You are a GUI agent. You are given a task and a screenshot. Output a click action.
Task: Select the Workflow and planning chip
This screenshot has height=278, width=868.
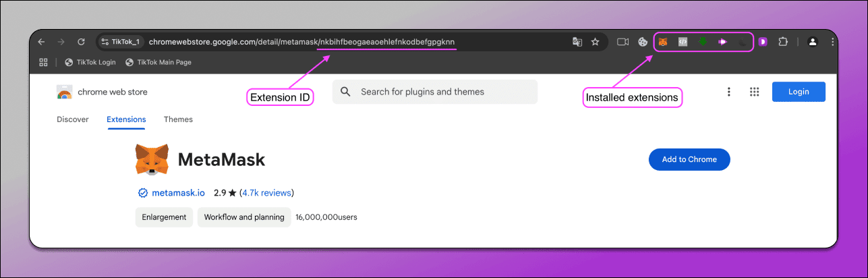pyautogui.click(x=244, y=217)
